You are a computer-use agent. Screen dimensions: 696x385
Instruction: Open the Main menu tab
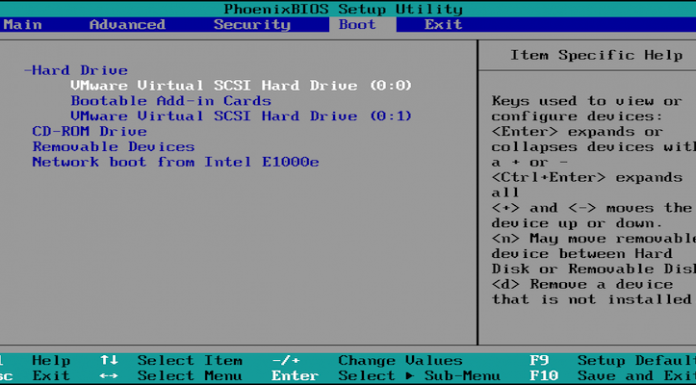[x=22, y=24]
